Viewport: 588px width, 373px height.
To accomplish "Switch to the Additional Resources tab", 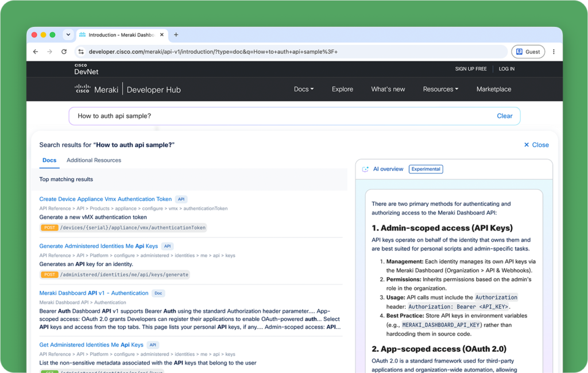I will click(94, 160).
